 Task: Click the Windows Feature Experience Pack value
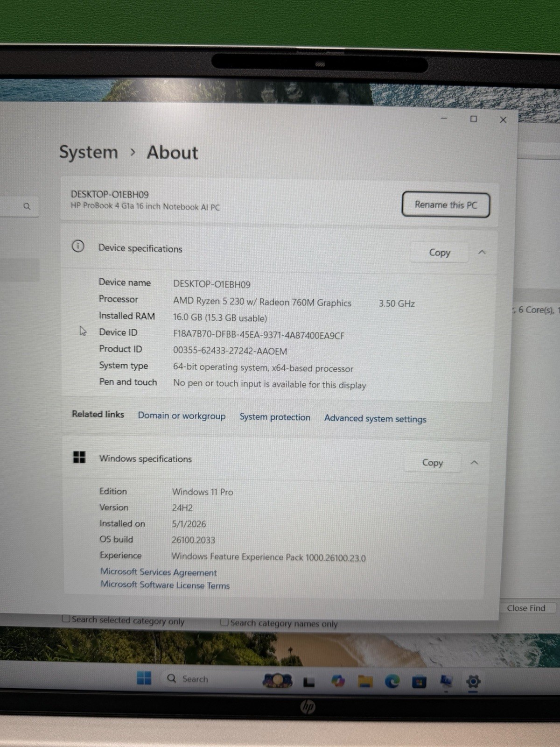pos(268,557)
